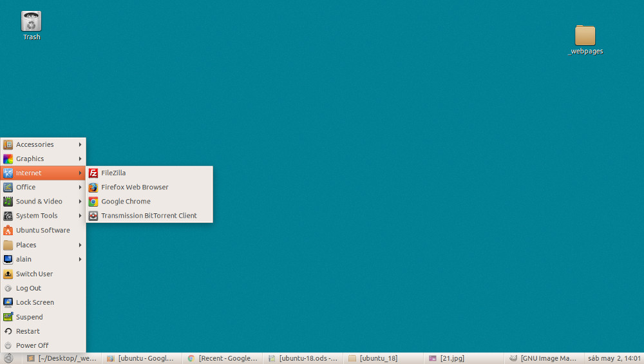Choose Switch User in the menu

43,274
